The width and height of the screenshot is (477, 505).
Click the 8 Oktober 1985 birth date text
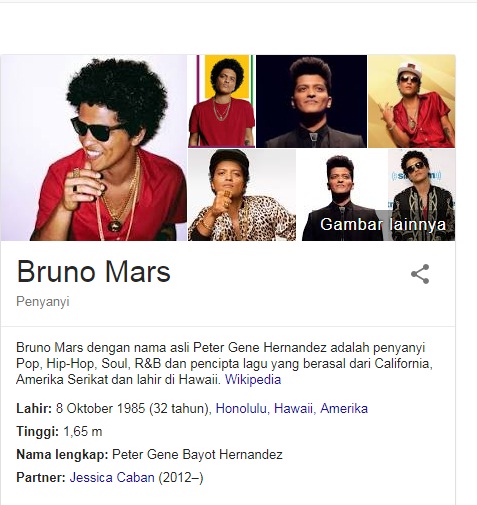click(101, 408)
